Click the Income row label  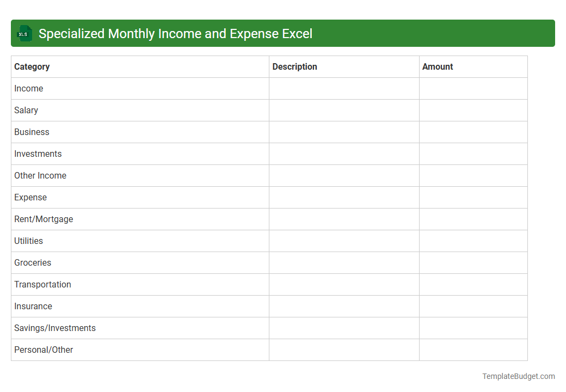click(x=28, y=88)
